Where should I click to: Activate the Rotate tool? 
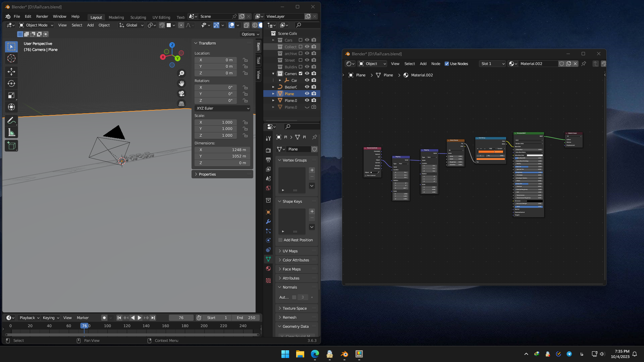[x=11, y=83]
